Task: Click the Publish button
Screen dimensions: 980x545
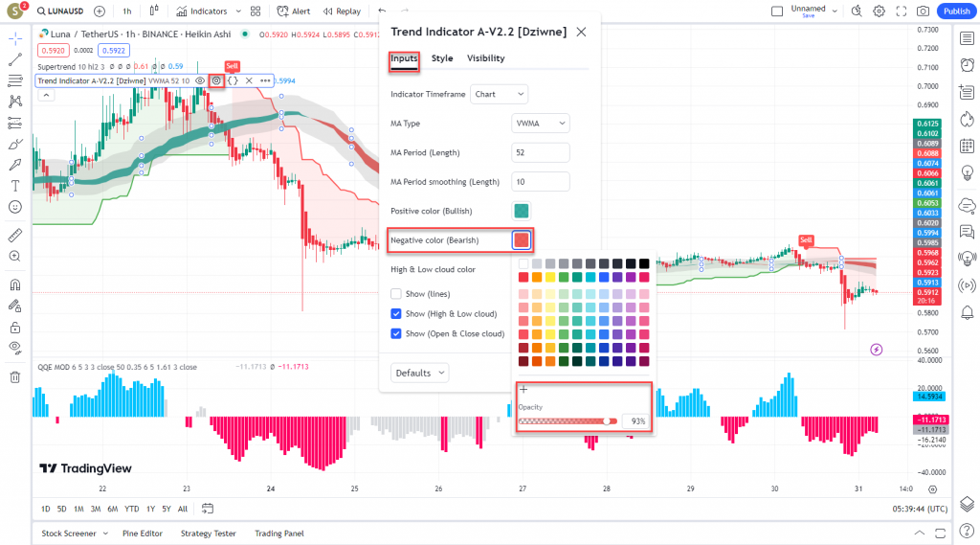Action: point(956,11)
